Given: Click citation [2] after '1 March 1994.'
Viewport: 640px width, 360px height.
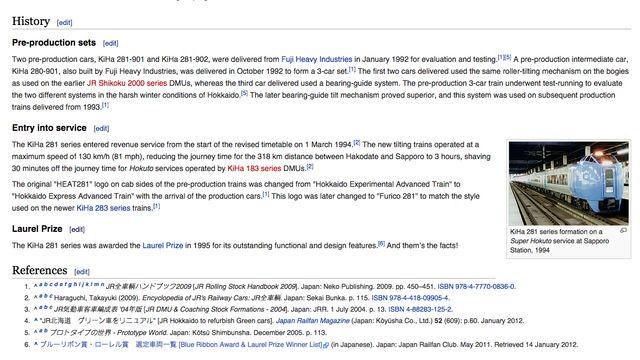Looking at the screenshot, I should pyautogui.click(x=357, y=143).
